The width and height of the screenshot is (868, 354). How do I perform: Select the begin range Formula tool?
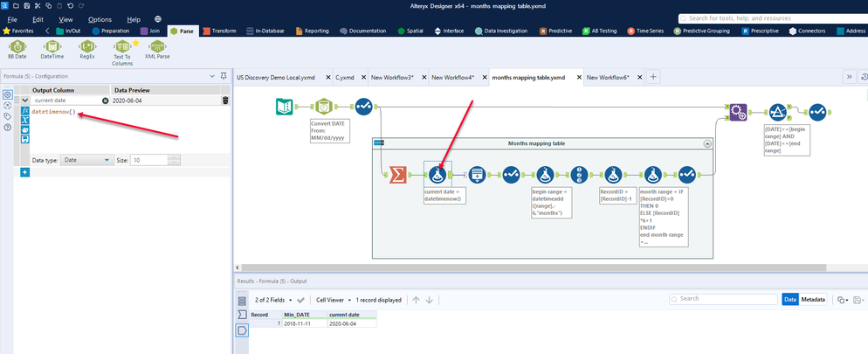pyautogui.click(x=545, y=175)
